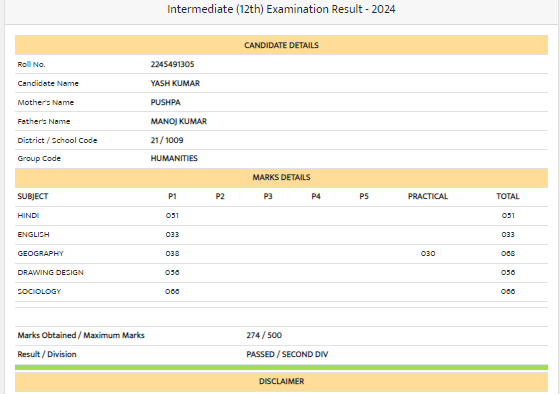This screenshot has width=560, height=394.
Task: Click the MARKS DETAILS section header
Action: pyautogui.click(x=281, y=178)
